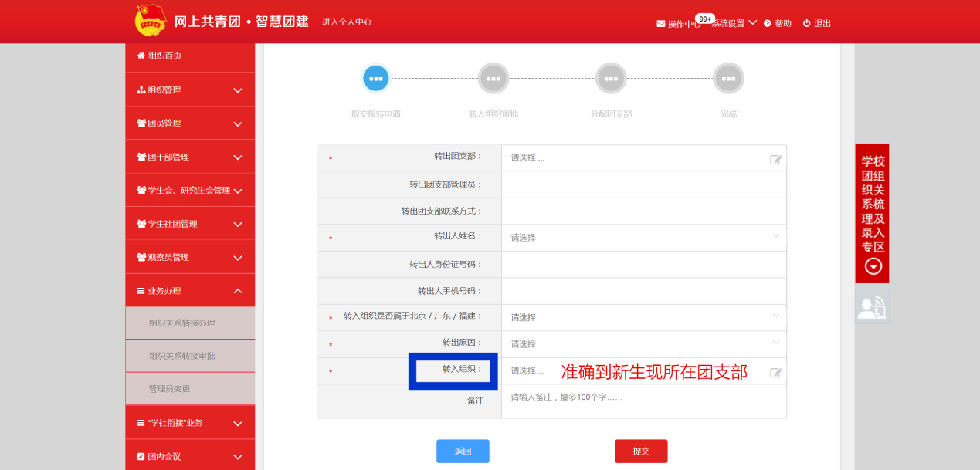980x470 pixels.
Task: Open 操作中心 envelope icon in header
Action: point(661,24)
